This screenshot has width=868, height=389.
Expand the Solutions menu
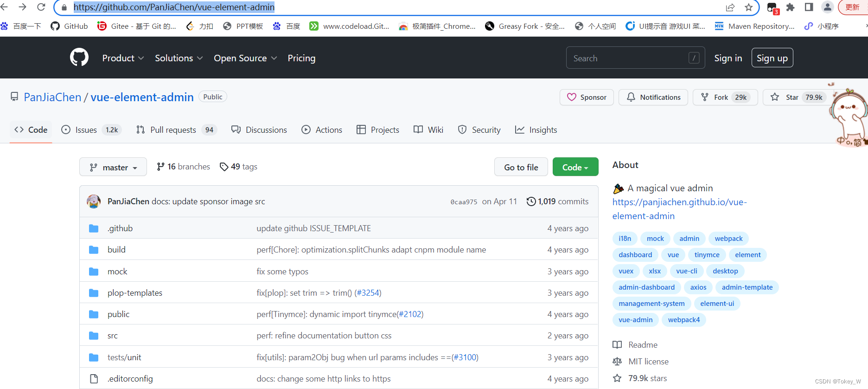tap(179, 58)
